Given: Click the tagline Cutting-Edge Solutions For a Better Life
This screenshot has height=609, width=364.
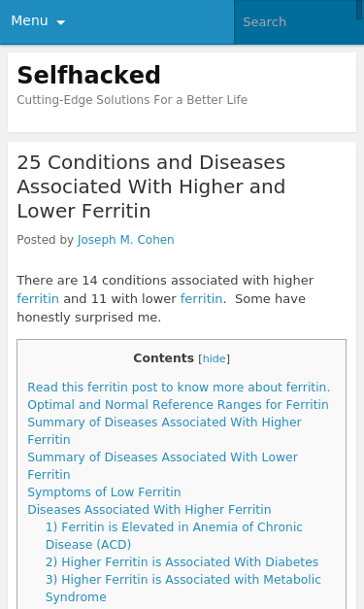Looking at the screenshot, I should coord(132,100).
